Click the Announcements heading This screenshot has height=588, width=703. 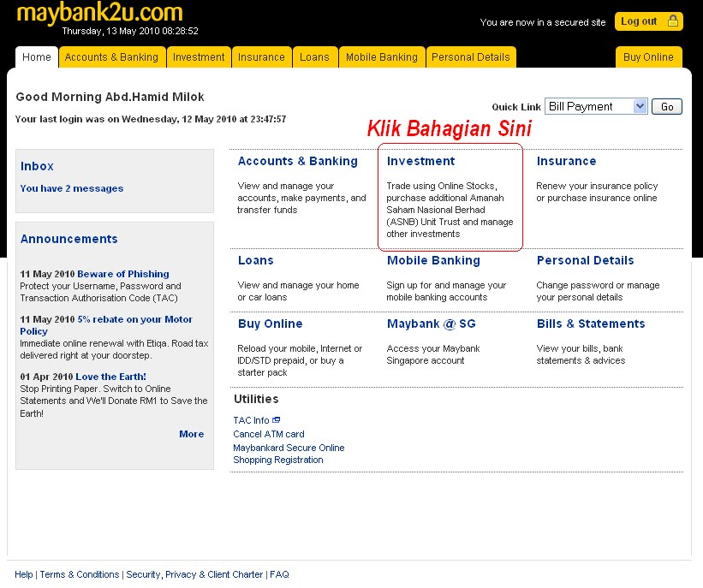click(69, 239)
